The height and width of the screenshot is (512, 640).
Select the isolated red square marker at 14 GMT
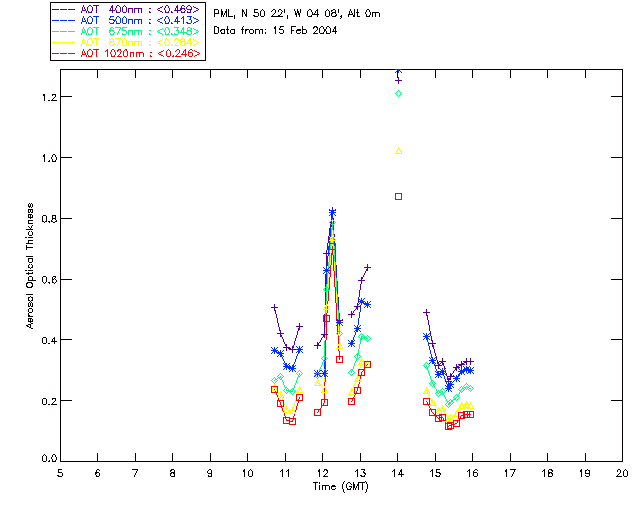(x=398, y=197)
